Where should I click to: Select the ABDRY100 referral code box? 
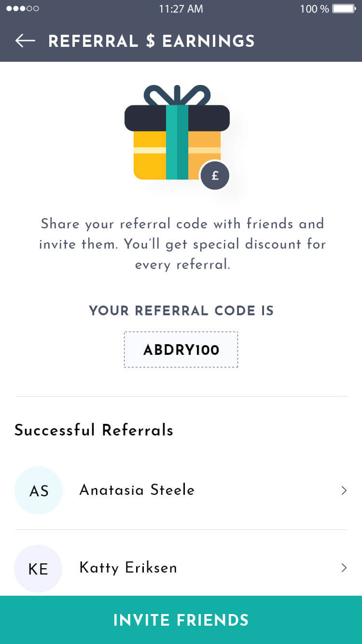(x=181, y=350)
